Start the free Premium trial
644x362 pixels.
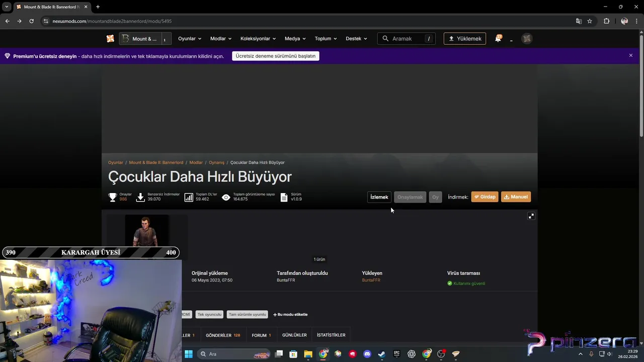pos(276,56)
